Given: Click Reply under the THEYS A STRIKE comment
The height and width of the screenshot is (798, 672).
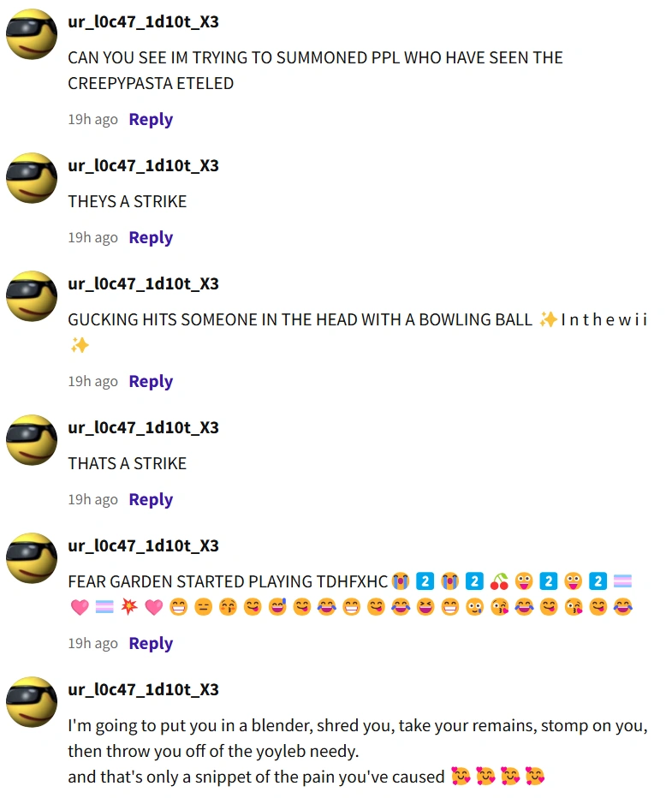Looking at the screenshot, I should click(151, 238).
